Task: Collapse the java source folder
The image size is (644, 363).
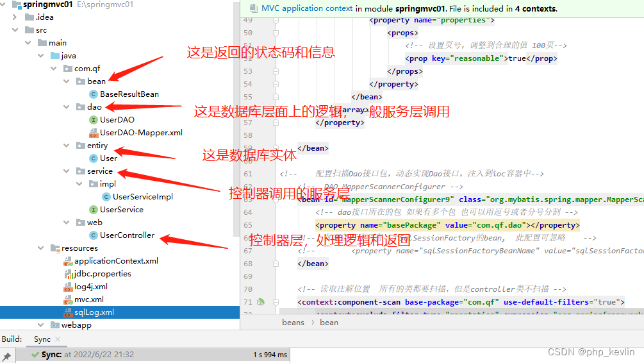Action: [40, 56]
